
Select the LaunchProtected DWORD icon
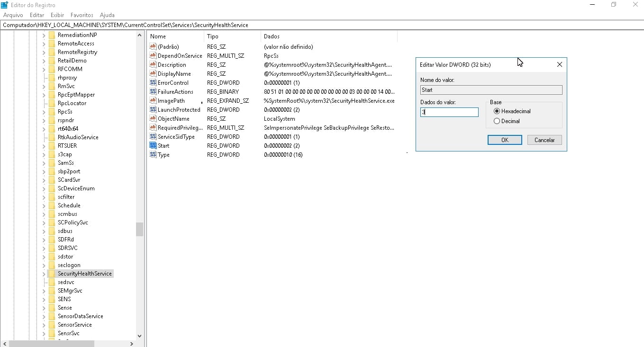tap(153, 109)
